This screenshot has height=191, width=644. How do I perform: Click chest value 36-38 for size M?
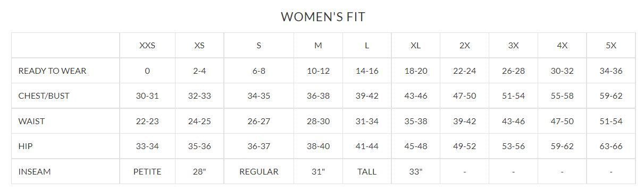click(x=318, y=96)
